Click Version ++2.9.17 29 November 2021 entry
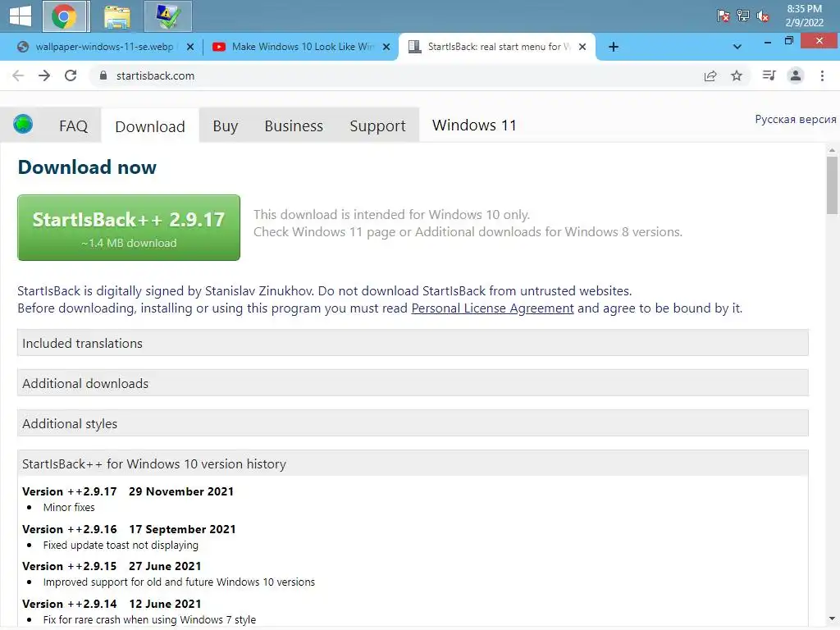This screenshot has height=630, width=840. [128, 491]
